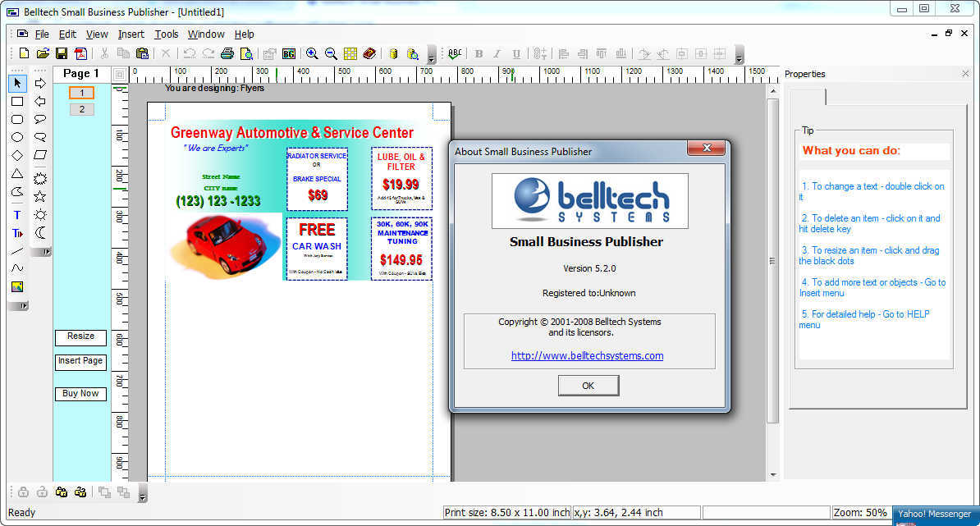Select the Zoom In toolbar icon
Viewport: 980px width, 526px height.
312,54
